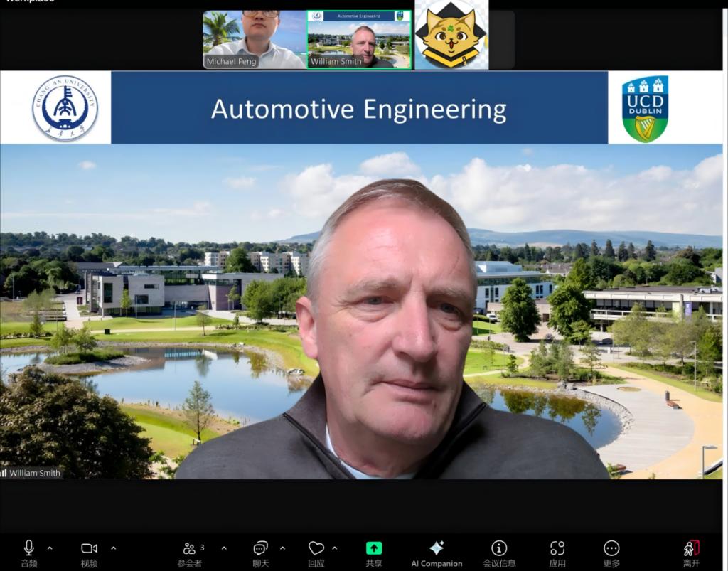This screenshot has width=728, height=571.
Task: Open the participants panel (参会者)
Action: pos(189,552)
